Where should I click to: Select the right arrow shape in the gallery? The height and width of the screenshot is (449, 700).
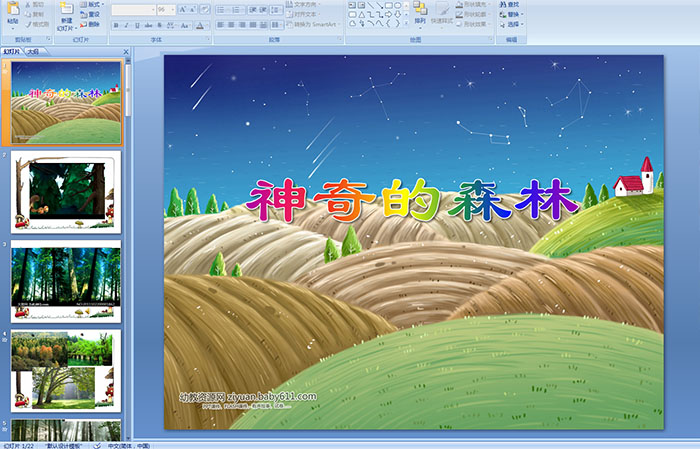click(388, 15)
